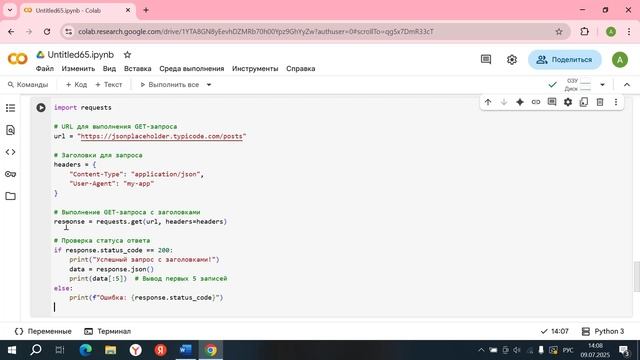Switch РУС keyboard language in tray
The width and height of the screenshot is (640, 360).
tap(568, 350)
